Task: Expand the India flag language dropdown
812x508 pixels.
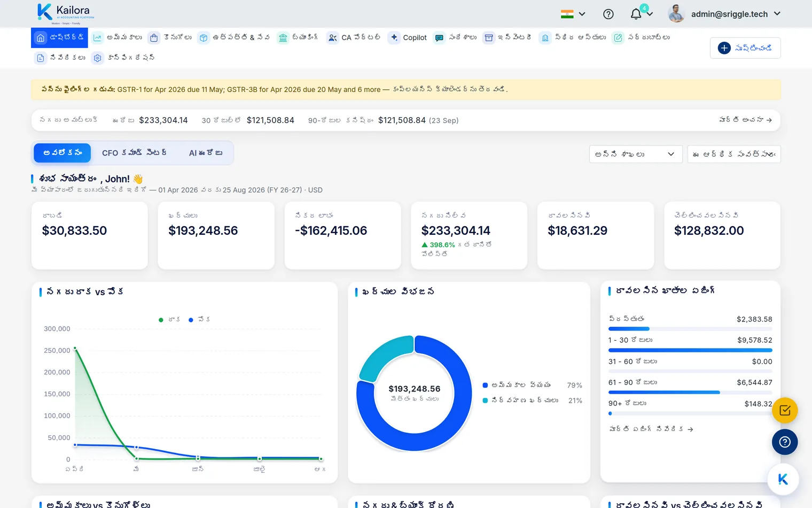Action: click(573, 14)
